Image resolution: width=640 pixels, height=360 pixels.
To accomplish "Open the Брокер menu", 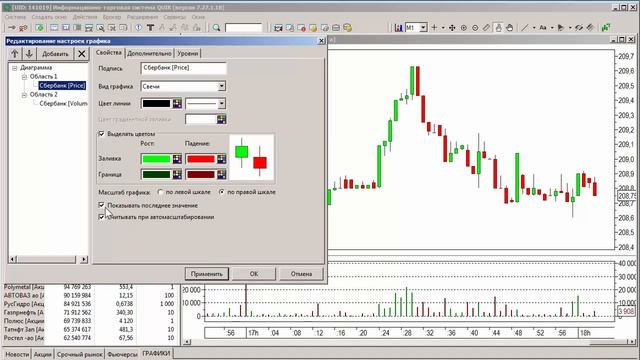I will pyautogui.click(x=112, y=17).
